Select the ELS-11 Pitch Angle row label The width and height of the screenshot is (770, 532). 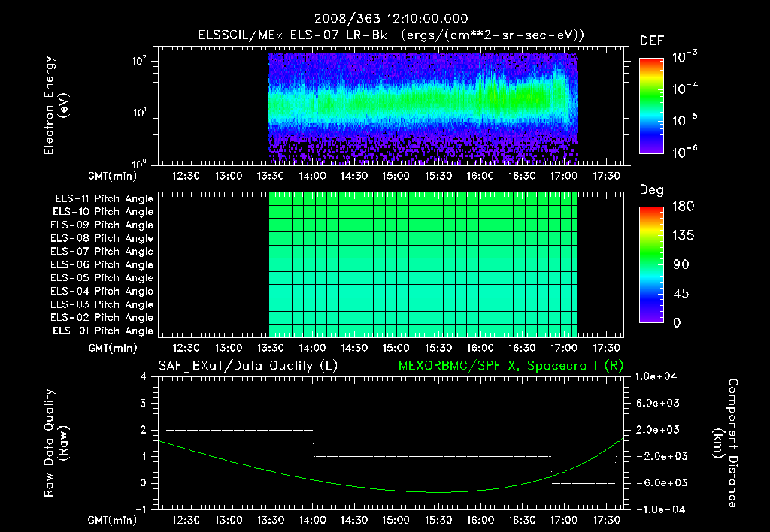tap(104, 199)
